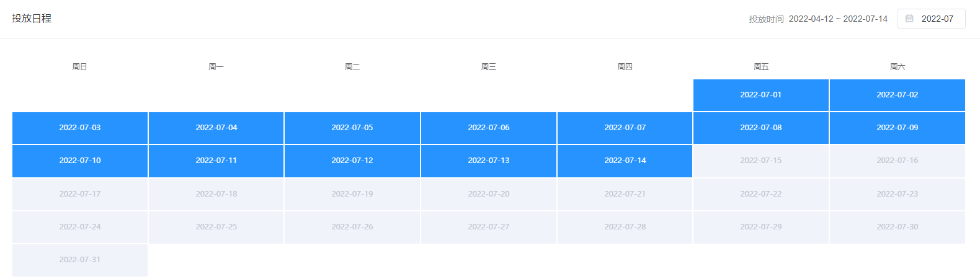Click the 周五 column header
The height and width of the screenshot is (279, 980).
point(761,66)
